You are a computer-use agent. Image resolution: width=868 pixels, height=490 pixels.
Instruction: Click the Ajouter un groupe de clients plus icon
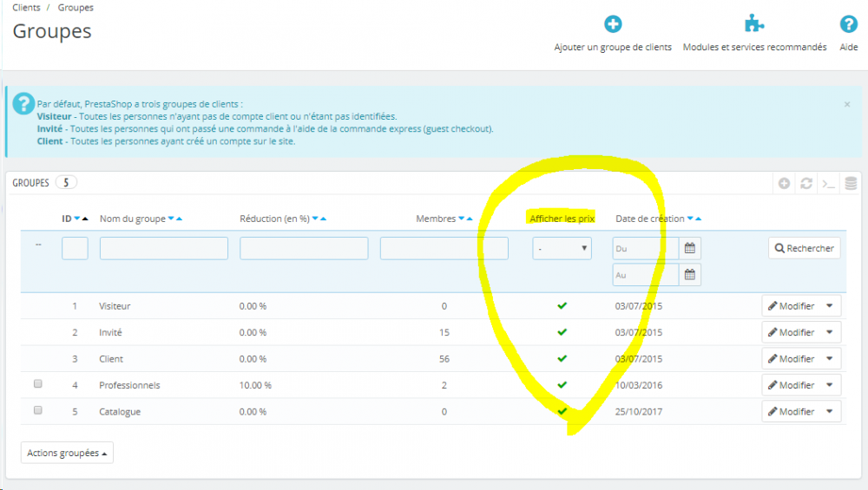pyautogui.click(x=613, y=24)
